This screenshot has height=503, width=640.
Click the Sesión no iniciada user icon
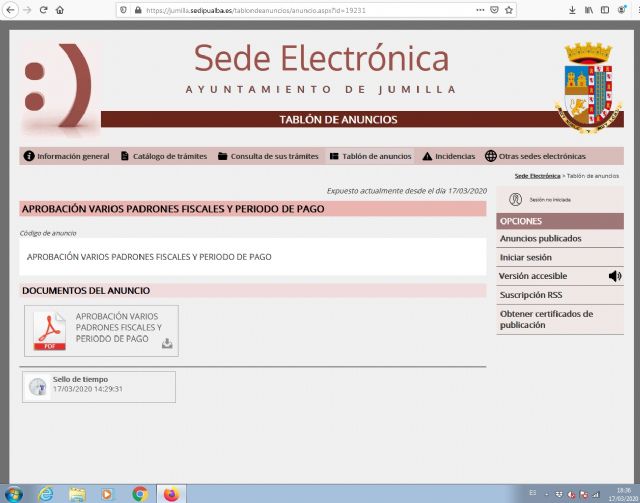click(x=516, y=199)
